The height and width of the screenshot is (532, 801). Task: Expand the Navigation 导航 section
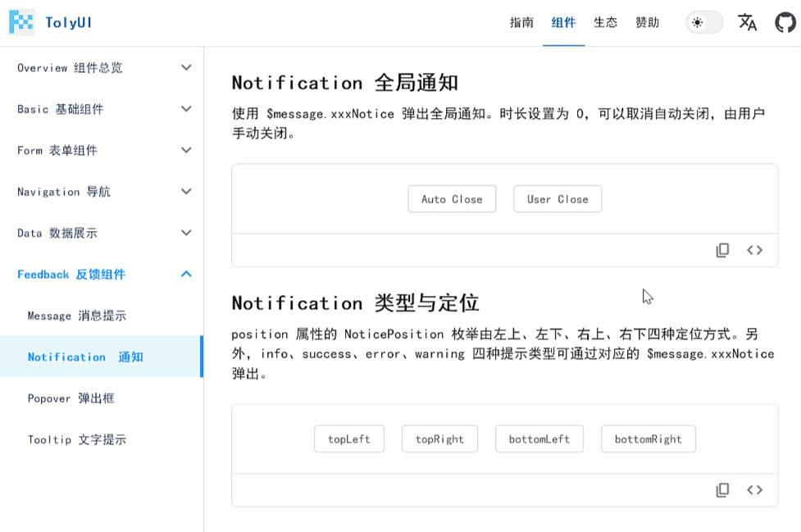102,192
